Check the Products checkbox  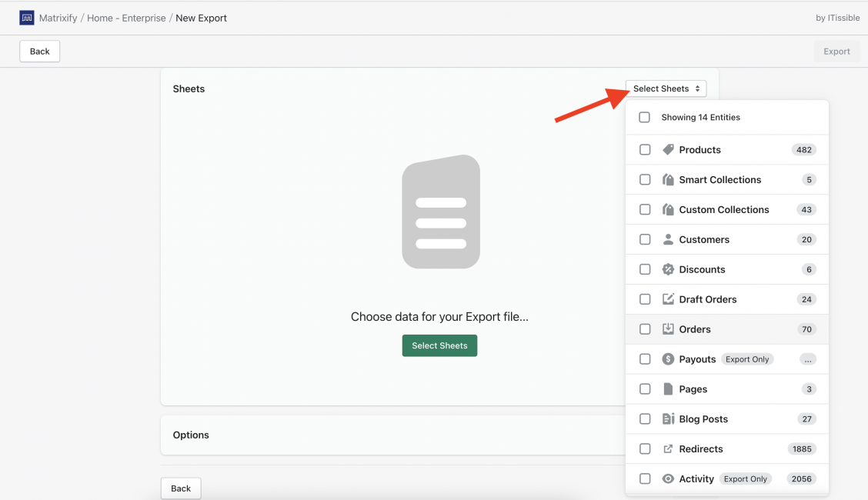[645, 149]
